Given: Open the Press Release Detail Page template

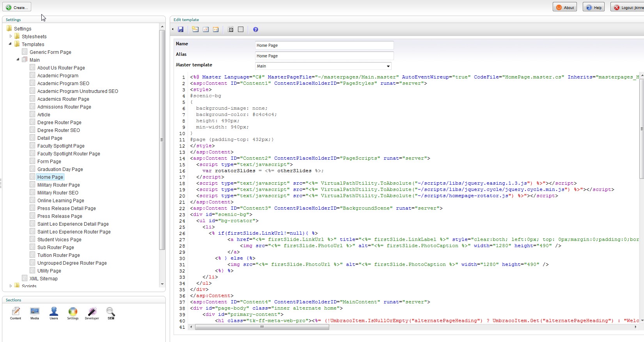Looking at the screenshot, I should [x=66, y=208].
